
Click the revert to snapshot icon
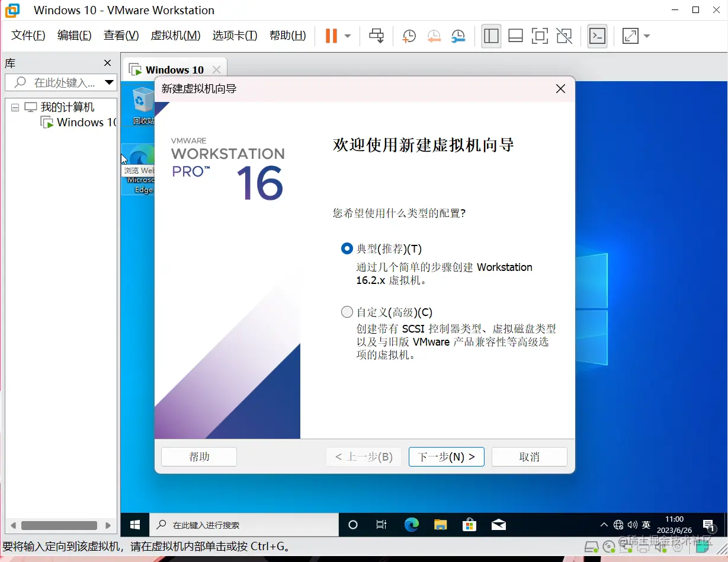[434, 36]
